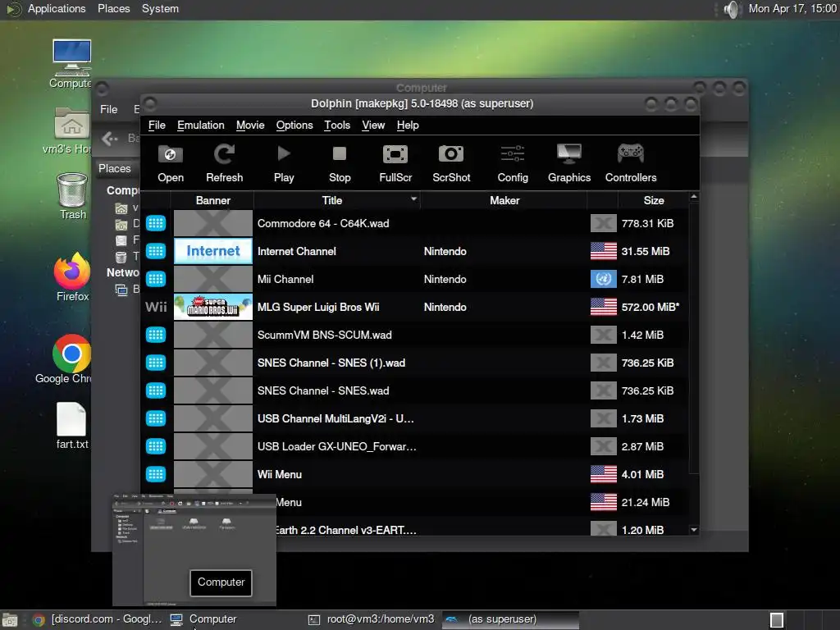Click the clock showing Mon Apr 17, 15:00
The height and width of the screenshot is (630, 840).
[792, 8]
